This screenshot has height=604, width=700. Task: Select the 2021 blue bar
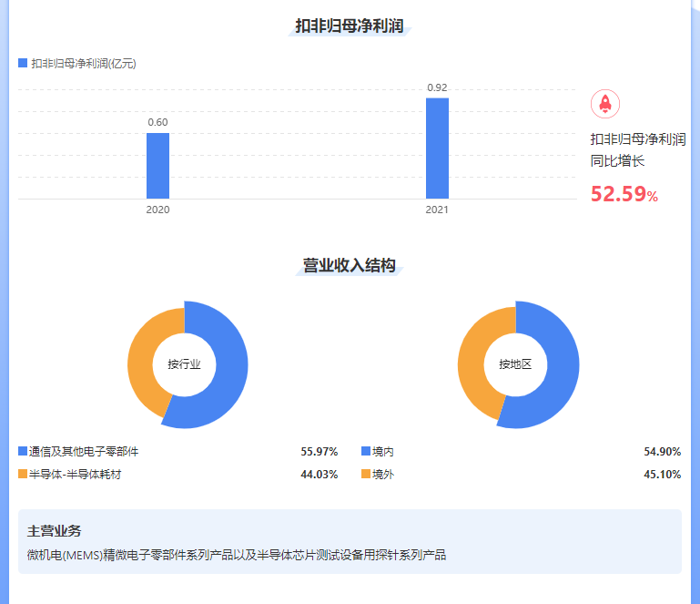[x=437, y=148]
